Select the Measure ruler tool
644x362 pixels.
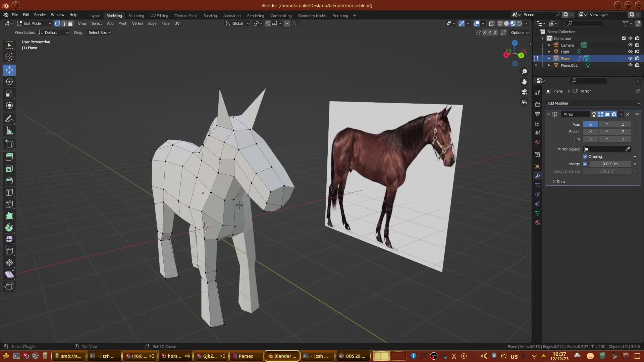[x=9, y=131]
